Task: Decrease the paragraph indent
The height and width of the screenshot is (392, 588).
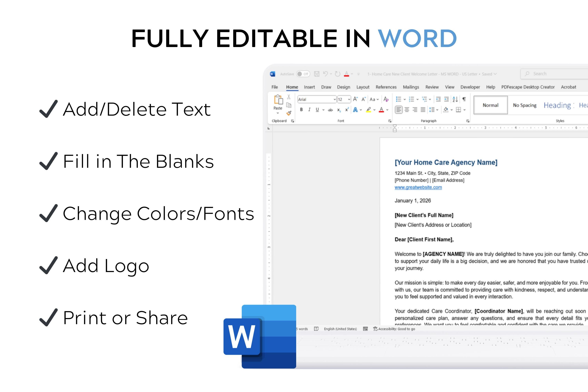Action: point(438,99)
